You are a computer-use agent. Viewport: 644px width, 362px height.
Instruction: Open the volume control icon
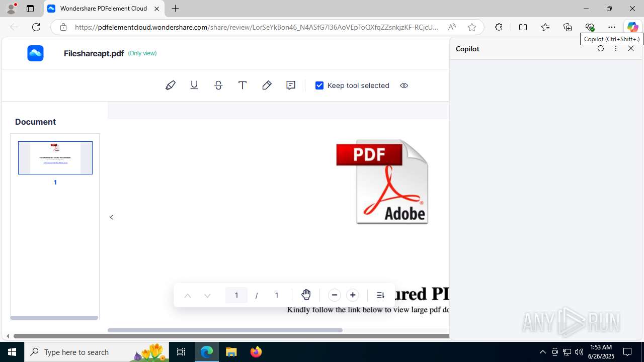point(579,352)
